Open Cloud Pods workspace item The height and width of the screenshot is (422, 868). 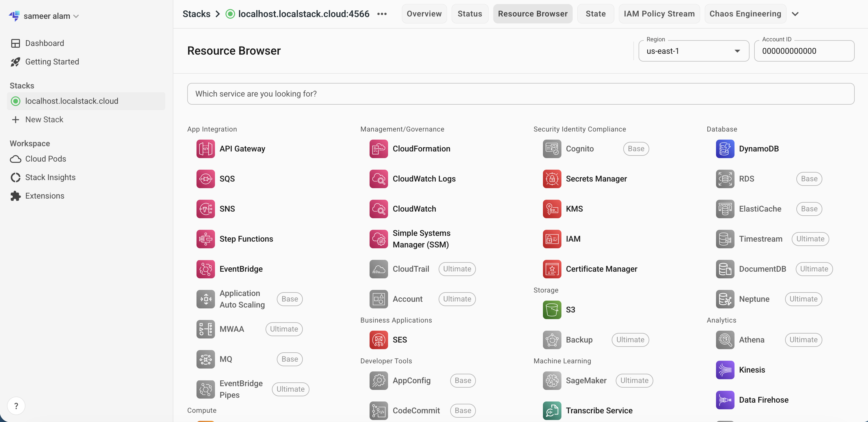38,159
